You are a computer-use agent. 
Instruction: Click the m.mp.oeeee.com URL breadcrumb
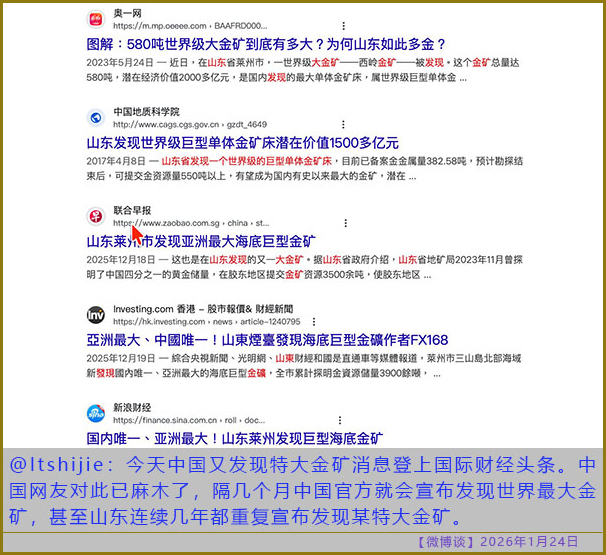click(190, 26)
